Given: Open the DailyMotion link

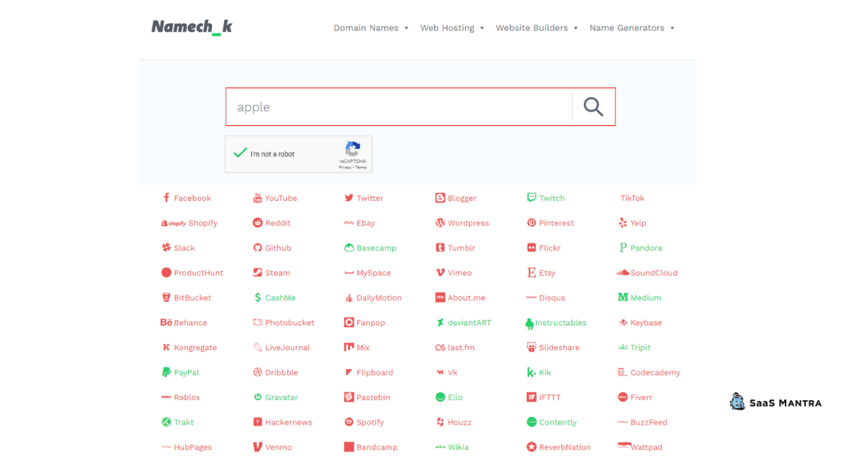Looking at the screenshot, I should coord(373,297).
